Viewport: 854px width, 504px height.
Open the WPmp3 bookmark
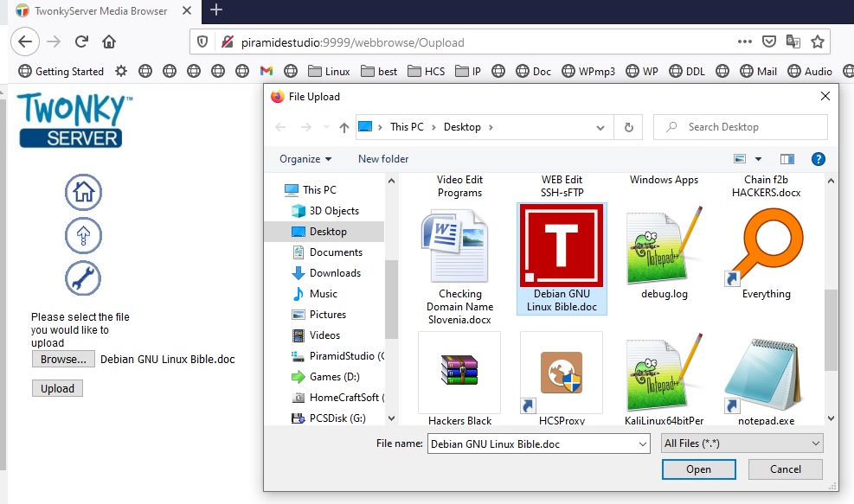click(x=588, y=71)
